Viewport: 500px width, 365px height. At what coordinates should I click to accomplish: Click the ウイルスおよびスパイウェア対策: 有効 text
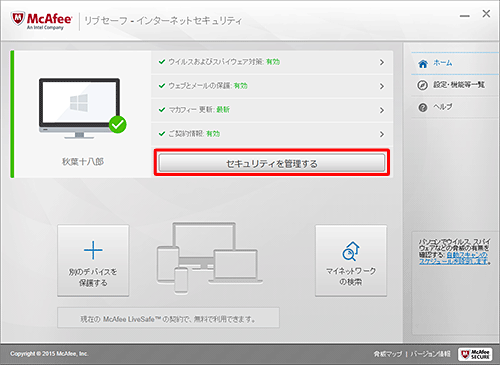click(224, 62)
